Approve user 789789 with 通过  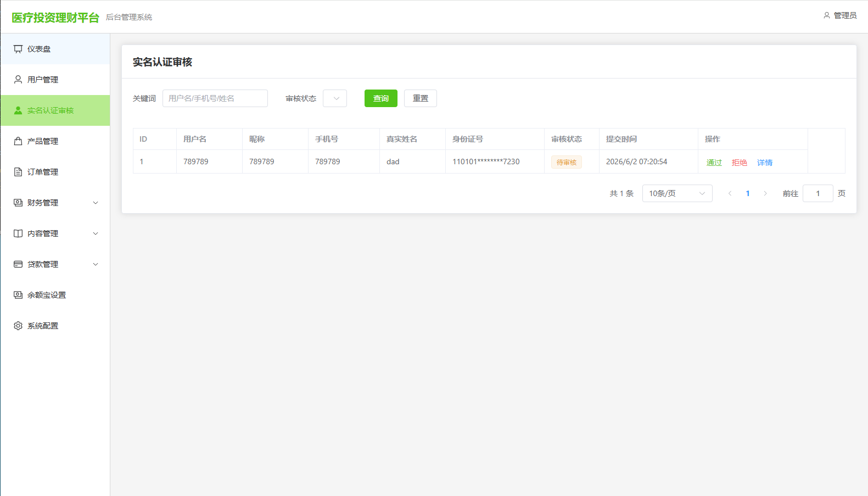coord(714,163)
